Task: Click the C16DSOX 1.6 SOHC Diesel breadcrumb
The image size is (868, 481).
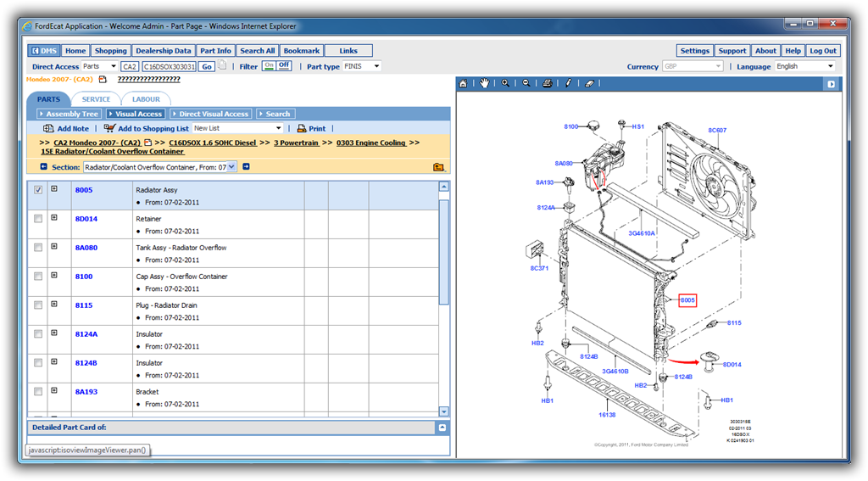Action: click(213, 143)
